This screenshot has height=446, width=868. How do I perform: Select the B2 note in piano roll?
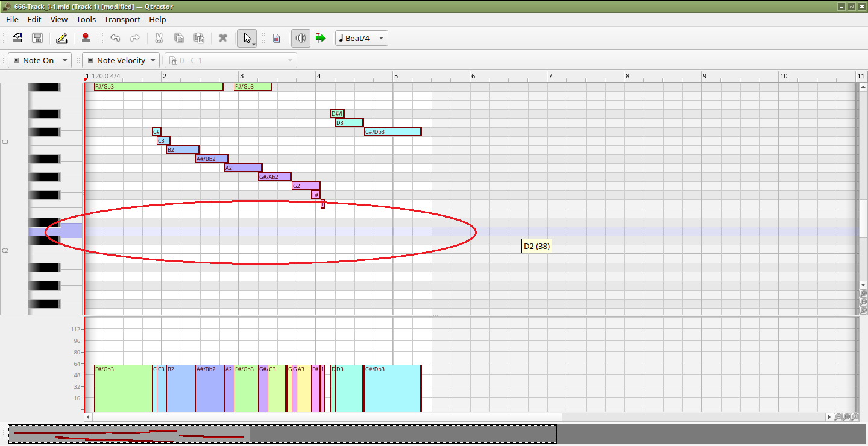click(x=183, y=149)
